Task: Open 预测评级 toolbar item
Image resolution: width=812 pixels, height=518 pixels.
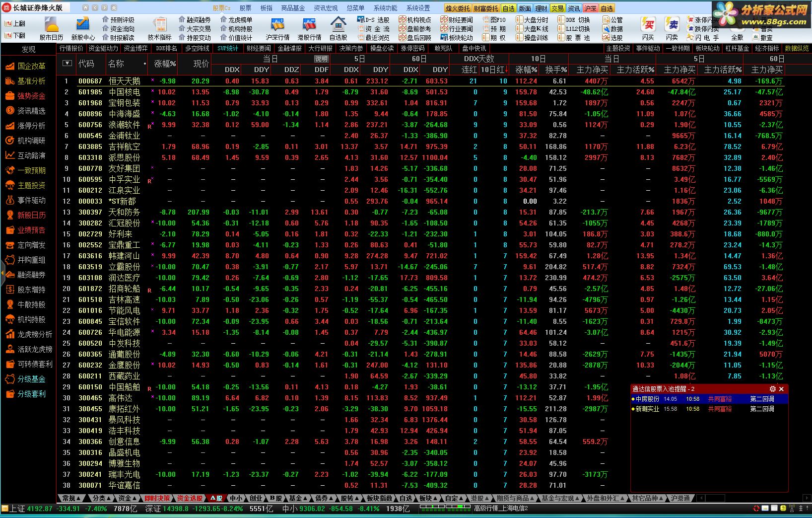Action: coord(118,20)
